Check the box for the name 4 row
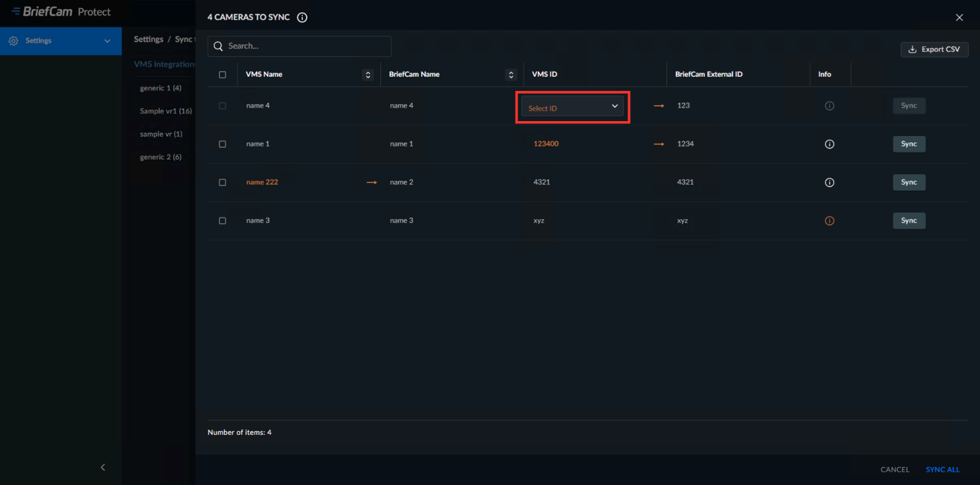 [x=223, y=106]
